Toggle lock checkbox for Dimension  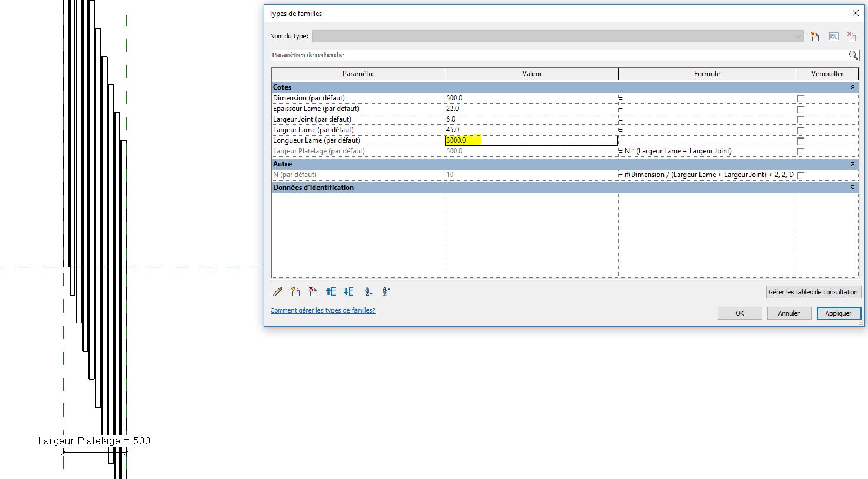(800, 99)
